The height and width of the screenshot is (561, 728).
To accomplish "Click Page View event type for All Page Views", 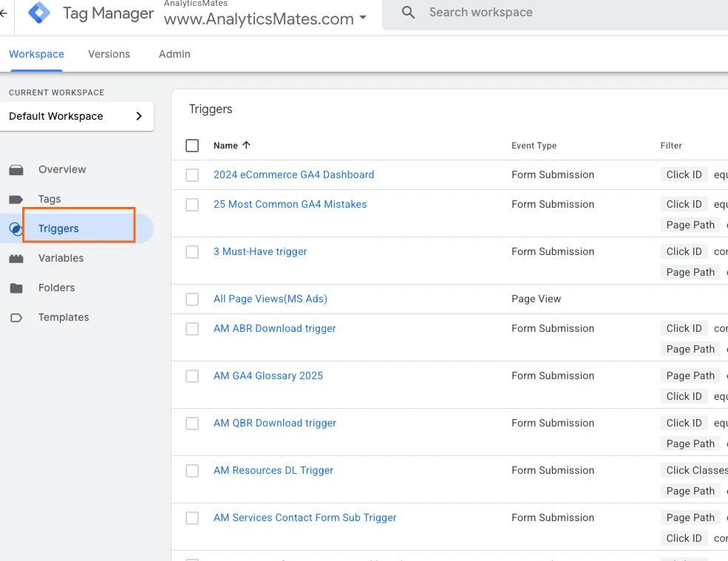I will pyautogui.click(x=537, y=299).
